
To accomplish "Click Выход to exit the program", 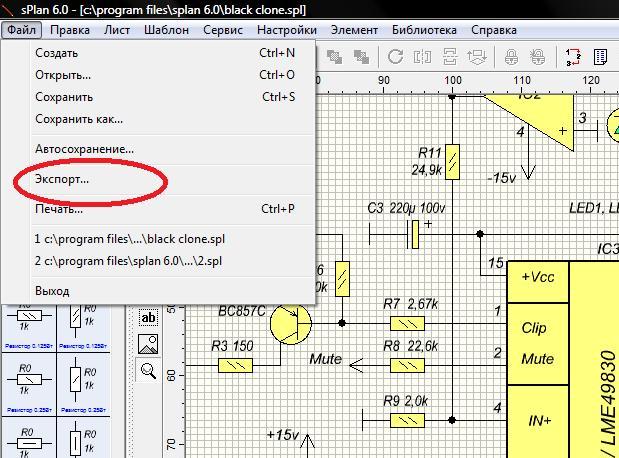I will (x=52, y=291).
